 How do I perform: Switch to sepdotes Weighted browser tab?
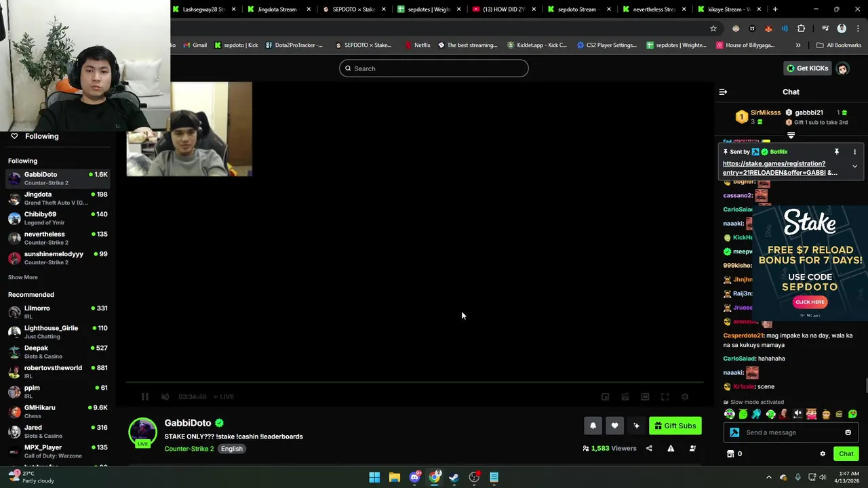tap(430, 9)
